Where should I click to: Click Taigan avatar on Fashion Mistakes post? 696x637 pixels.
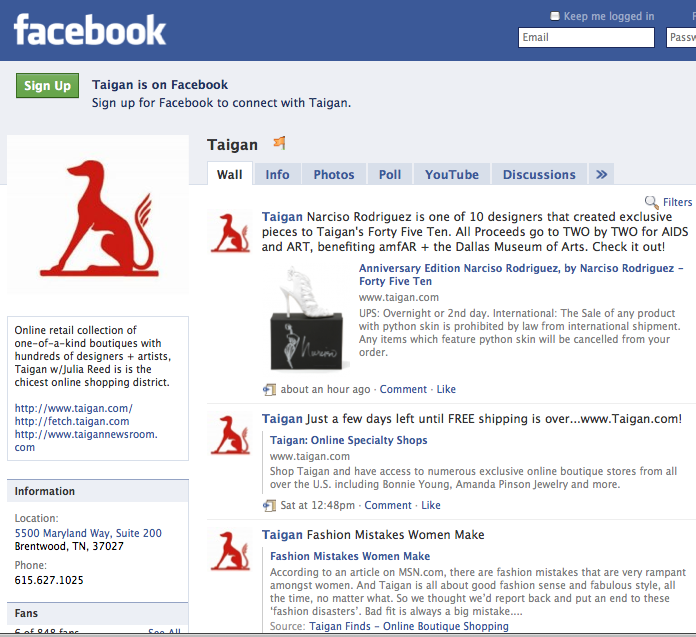230,550
